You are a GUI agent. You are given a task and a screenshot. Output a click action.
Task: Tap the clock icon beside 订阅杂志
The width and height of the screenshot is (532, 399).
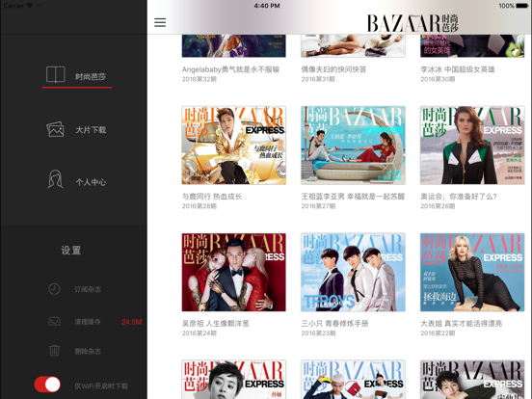[54, 289]
